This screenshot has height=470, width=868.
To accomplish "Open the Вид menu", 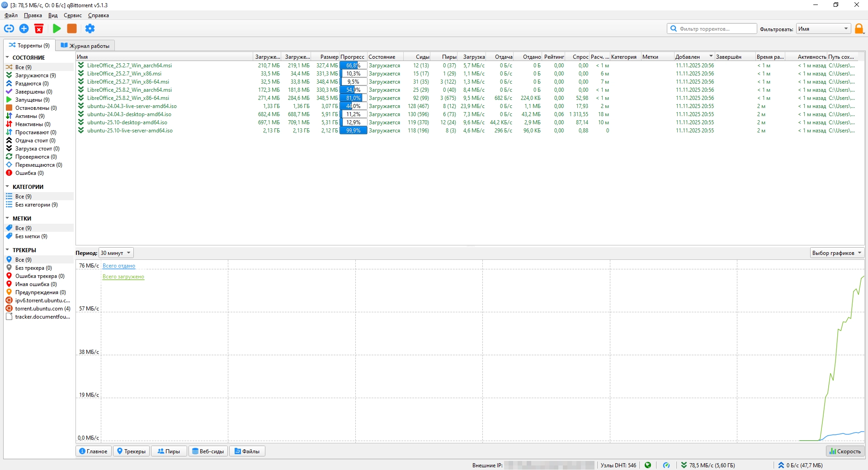I will point(53,15).
